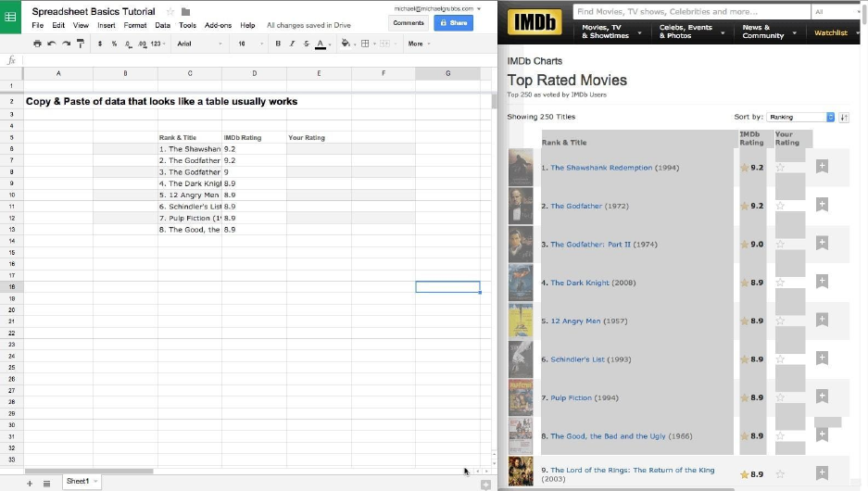Format the cell as percent

pyautogui.click(x=114, y=44)
